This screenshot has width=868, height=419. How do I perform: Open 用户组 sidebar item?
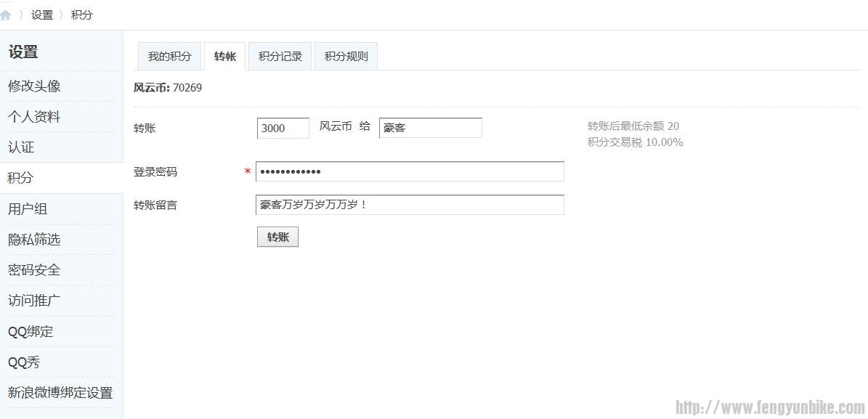point(28,209)
